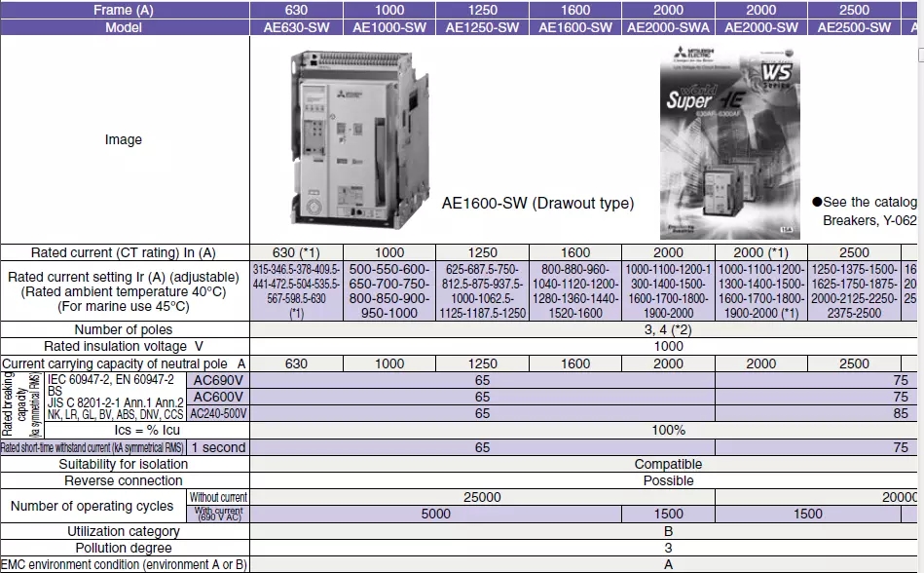The height and width of the screenshot is (573, 924).
Task: Select the AE2000-SWA model column header
Action: (669, 27)
